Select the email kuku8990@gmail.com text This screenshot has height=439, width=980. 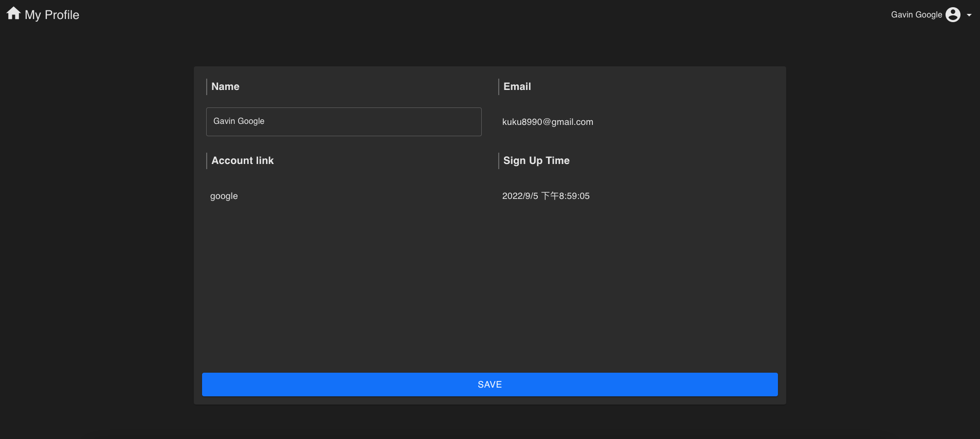[x=548, y=122]
